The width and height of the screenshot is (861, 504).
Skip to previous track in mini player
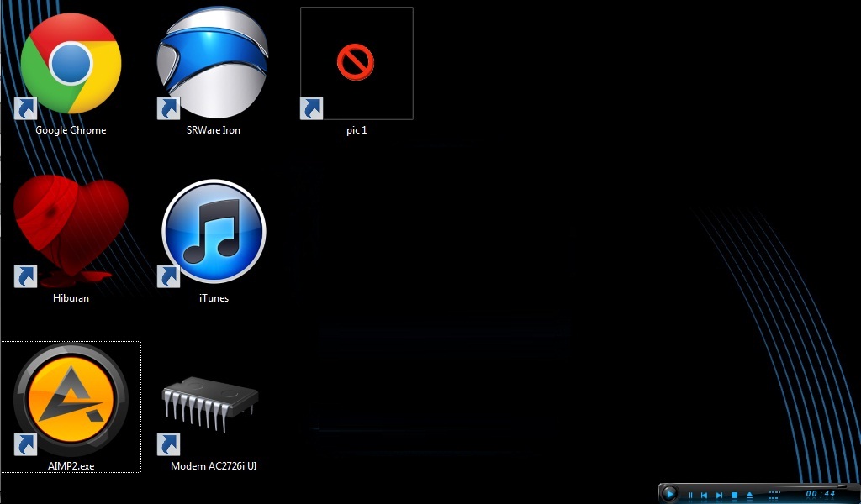pos(704,496)
